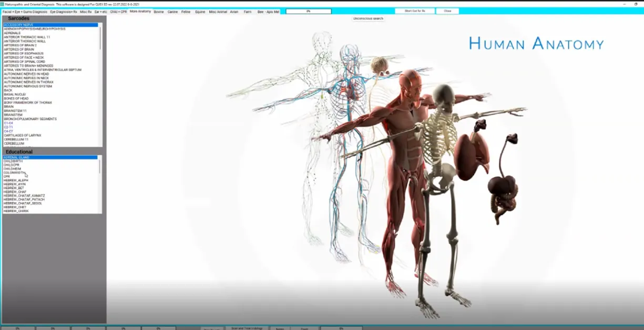Viewport: 644px width, 330px height.
Task: Click the application icon in the title bar
Action: click(2, 4)
